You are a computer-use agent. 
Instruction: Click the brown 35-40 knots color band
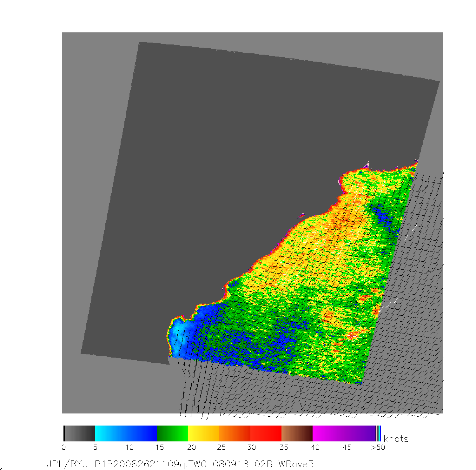[297, 433]
